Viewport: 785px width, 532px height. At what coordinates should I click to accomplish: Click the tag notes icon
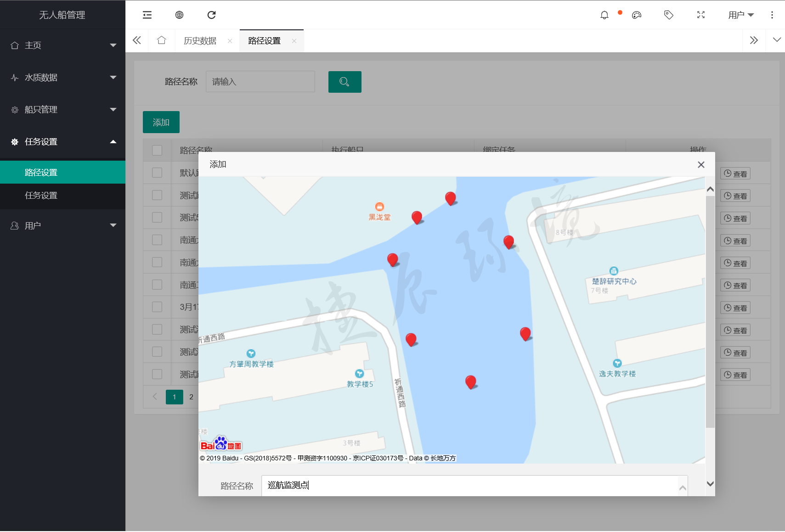pos(668,15)
